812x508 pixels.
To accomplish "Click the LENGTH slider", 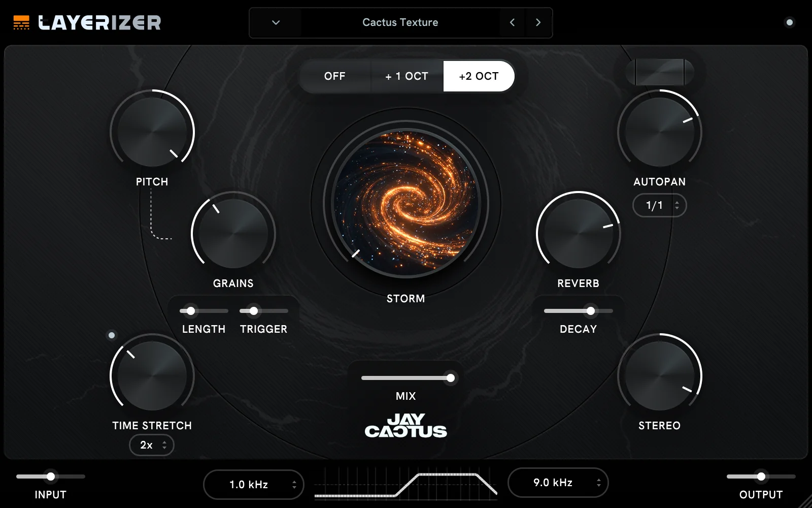I will pyautogui.click(x=204, y=311).
